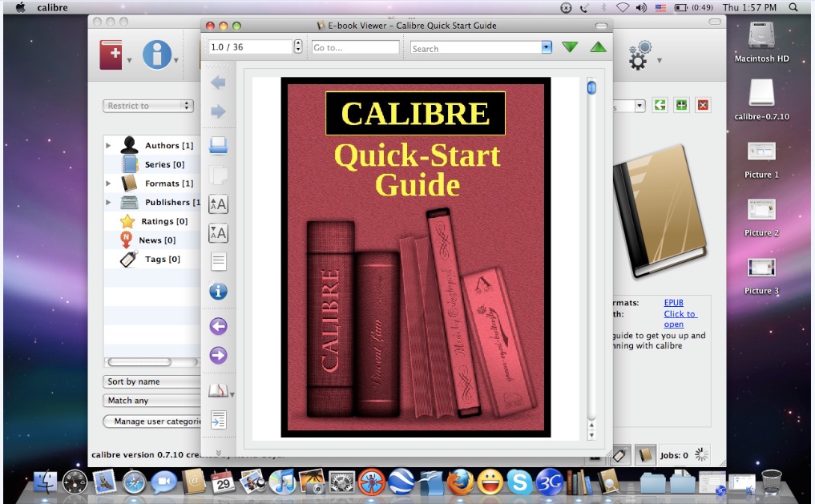Click the EPUB format link
Image resolution: width=815 pixels, height=504 pixels.
pyautogui.click(x=674, y=302)
